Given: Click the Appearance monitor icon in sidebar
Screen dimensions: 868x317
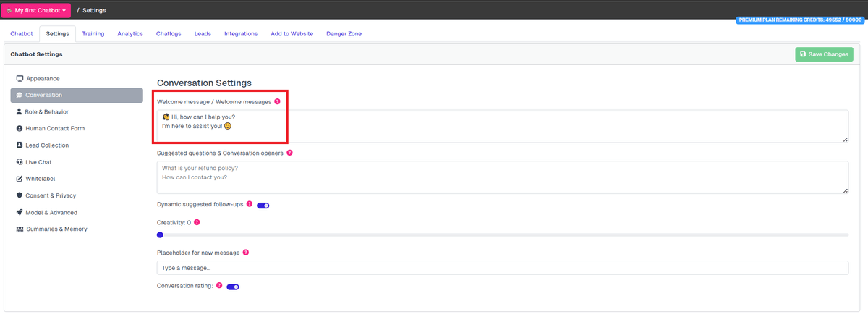Looking at the screenshot, I should click(x=20, y=78).
